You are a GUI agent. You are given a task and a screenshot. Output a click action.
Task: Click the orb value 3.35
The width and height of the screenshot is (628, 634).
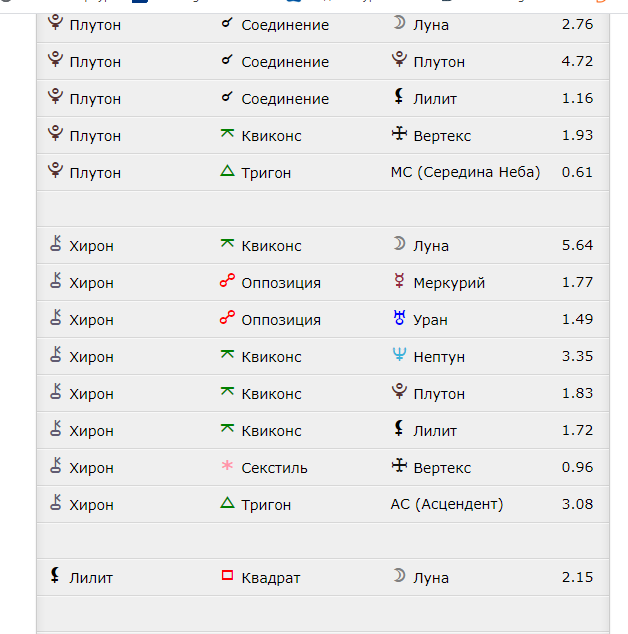coord(577,356)
